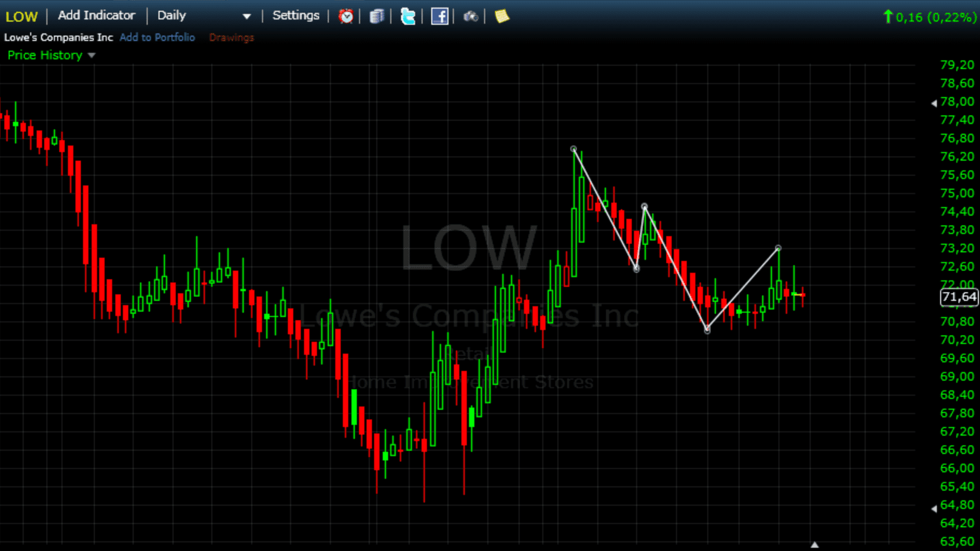Click the 0,16 (0,22%) price change
The image size is (980, 551).
pos(929,17)
